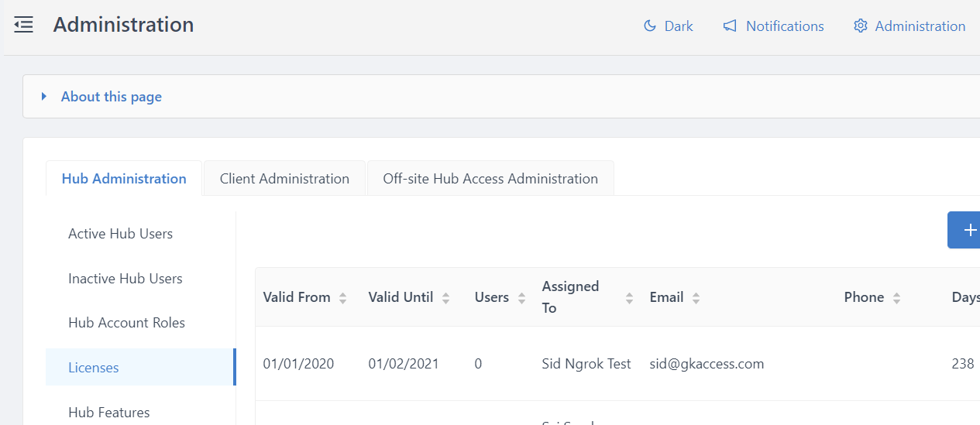Open Hub Features in side menu
980x425 pixels.
[x=108, y=413]
